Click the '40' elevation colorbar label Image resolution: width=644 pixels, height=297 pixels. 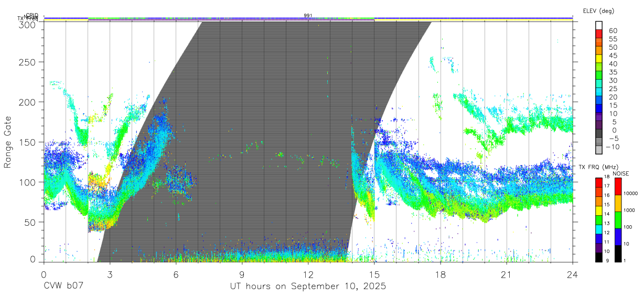[x=613, y=64]
